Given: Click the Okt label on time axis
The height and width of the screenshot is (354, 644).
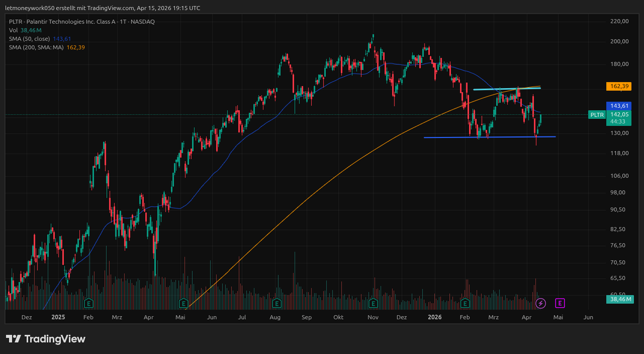Looking at the screenshot, I should point(338,317).
